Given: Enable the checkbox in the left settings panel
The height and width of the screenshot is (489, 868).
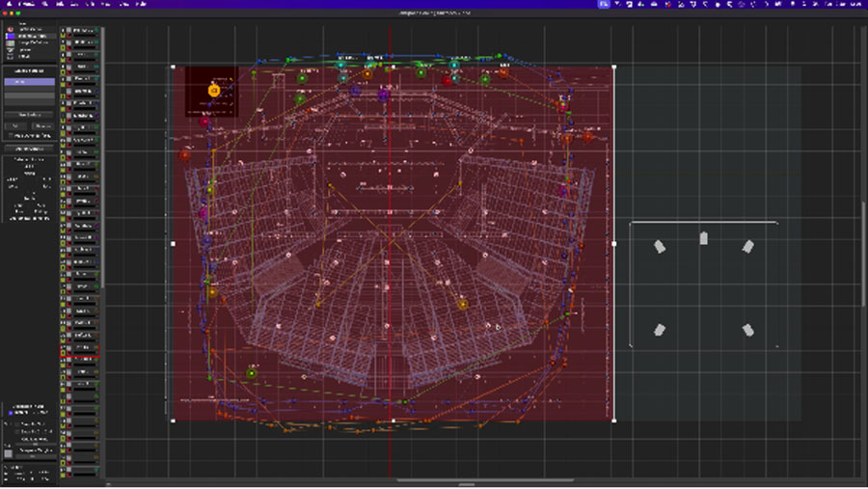Looking at the screenshot, I should (x=11, y=136).
